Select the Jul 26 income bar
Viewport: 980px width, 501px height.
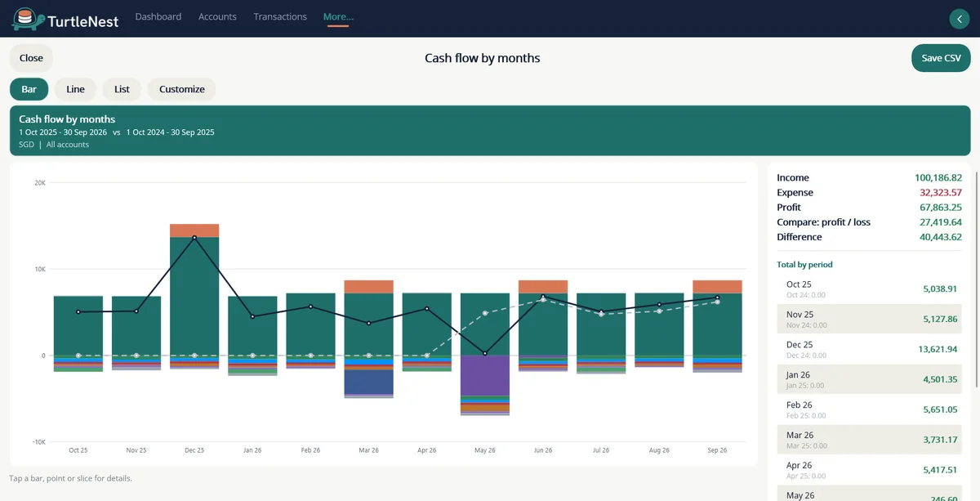(x=601, y=324)
